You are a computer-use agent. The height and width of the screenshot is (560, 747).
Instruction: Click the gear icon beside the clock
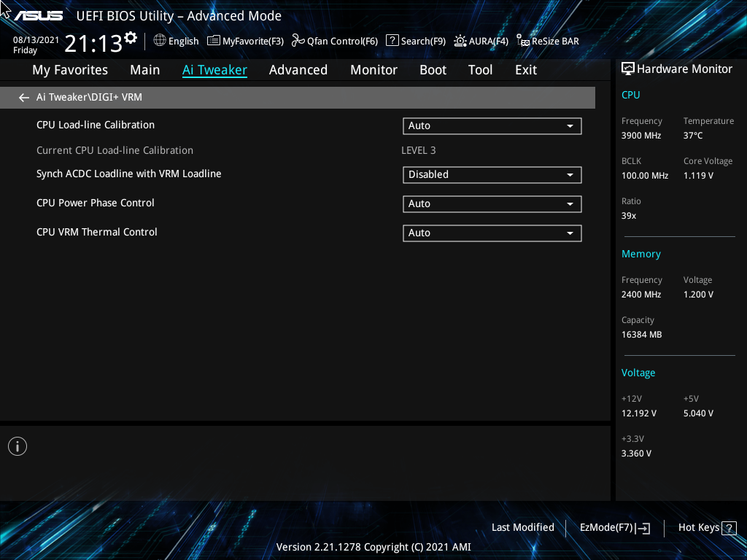[131, 38]
